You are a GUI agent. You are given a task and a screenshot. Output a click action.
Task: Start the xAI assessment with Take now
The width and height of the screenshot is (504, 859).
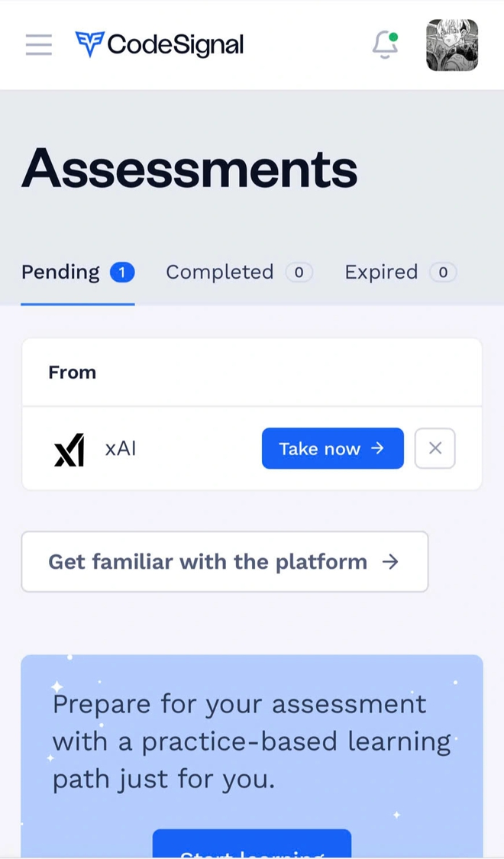[332, 448]
